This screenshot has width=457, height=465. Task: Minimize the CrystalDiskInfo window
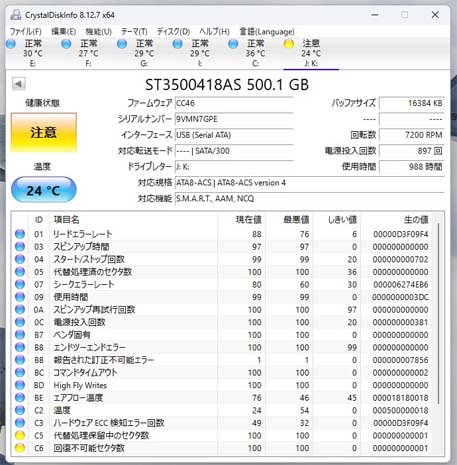375,15
